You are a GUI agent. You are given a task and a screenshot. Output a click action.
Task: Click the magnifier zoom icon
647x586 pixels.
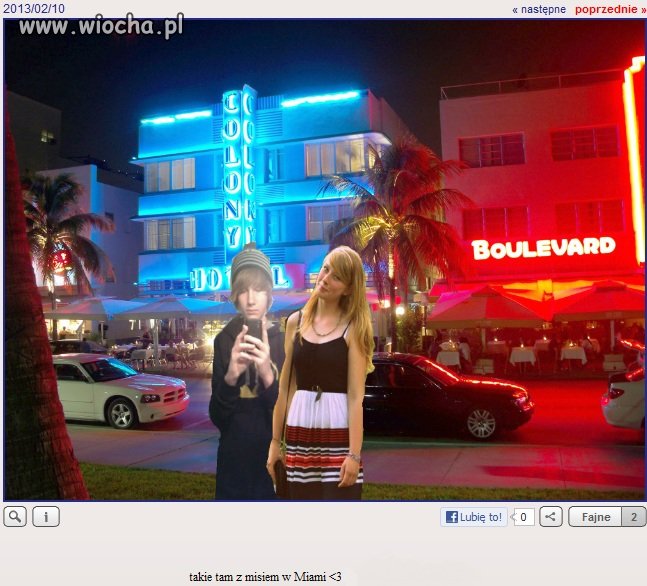(x=15, y=517)
